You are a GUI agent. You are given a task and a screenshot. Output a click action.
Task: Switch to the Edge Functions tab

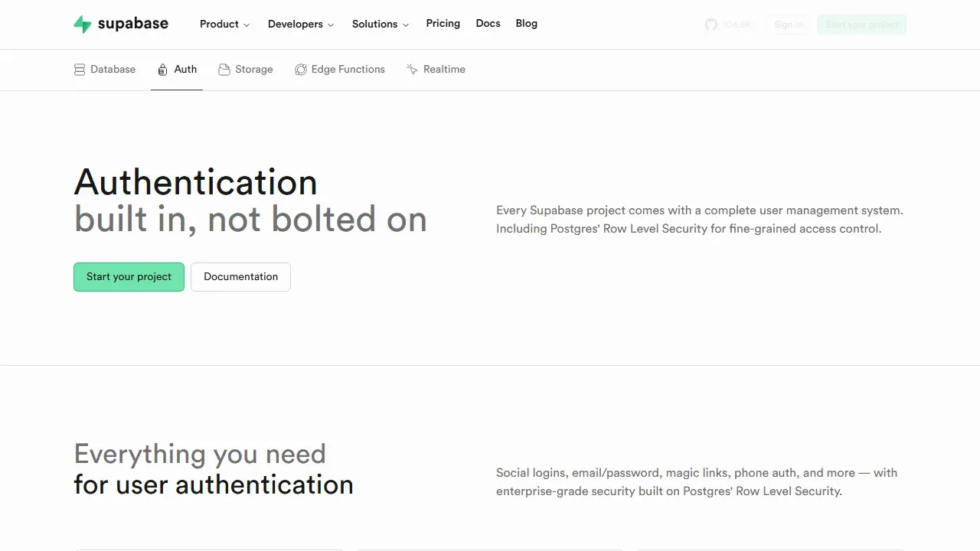340,70
